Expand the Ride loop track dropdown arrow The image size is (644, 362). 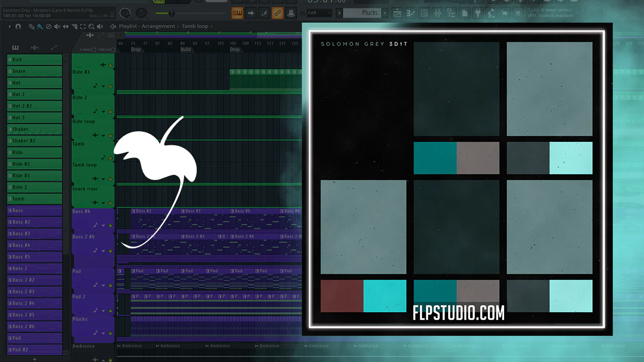click(104, 135)
